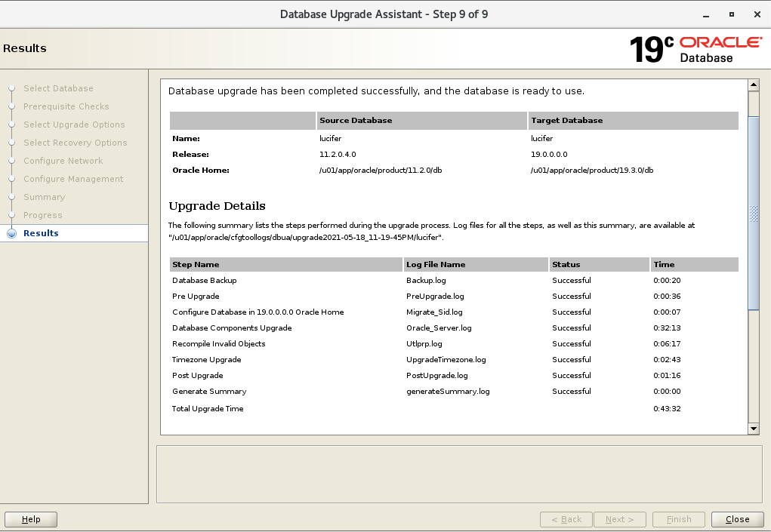771x532 pixels.
Task: Click the Close button
Action: coord(737,519)
